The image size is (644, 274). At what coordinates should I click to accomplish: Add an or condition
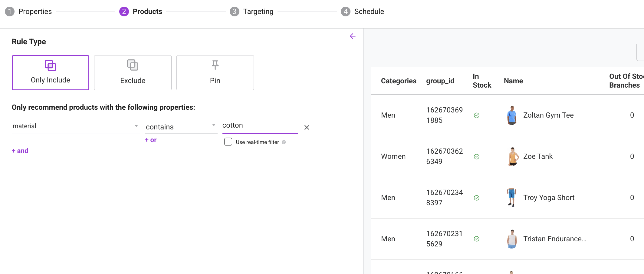(151, 140)
